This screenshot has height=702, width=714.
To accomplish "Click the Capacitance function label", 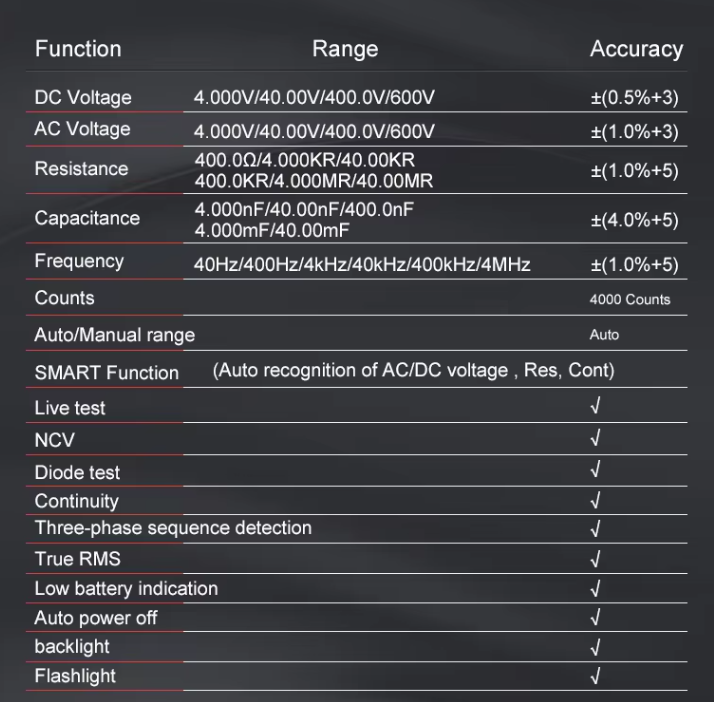I will [x=87, y=218].
